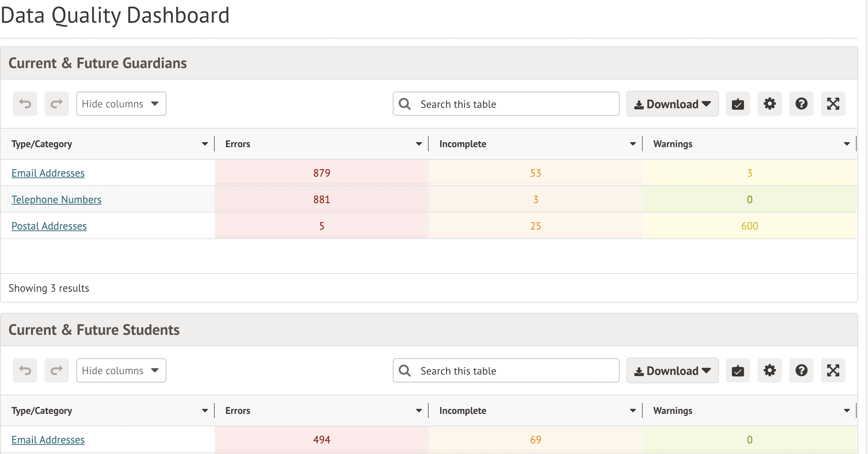Open Warnings column menu in Guardians table
This screenshot has height=454, width=868.
846,144
